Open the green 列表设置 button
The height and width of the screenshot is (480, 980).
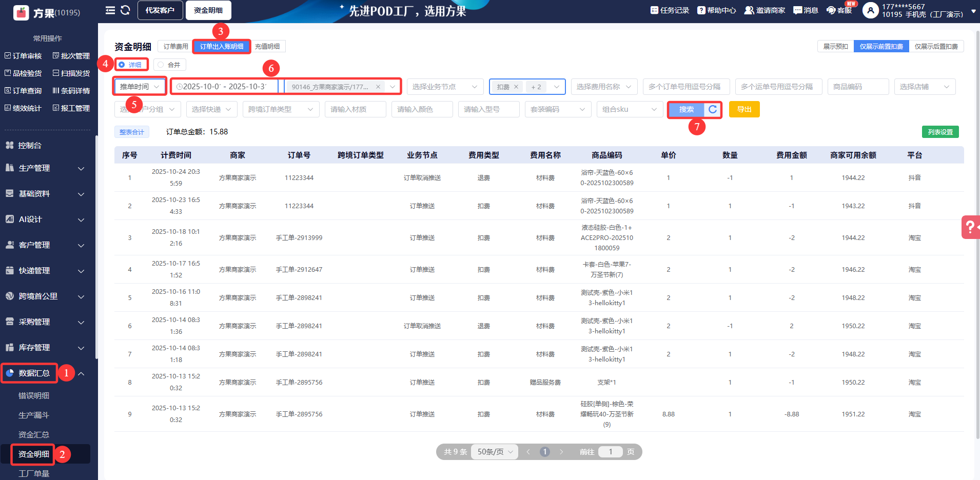(x=940, y=132)
